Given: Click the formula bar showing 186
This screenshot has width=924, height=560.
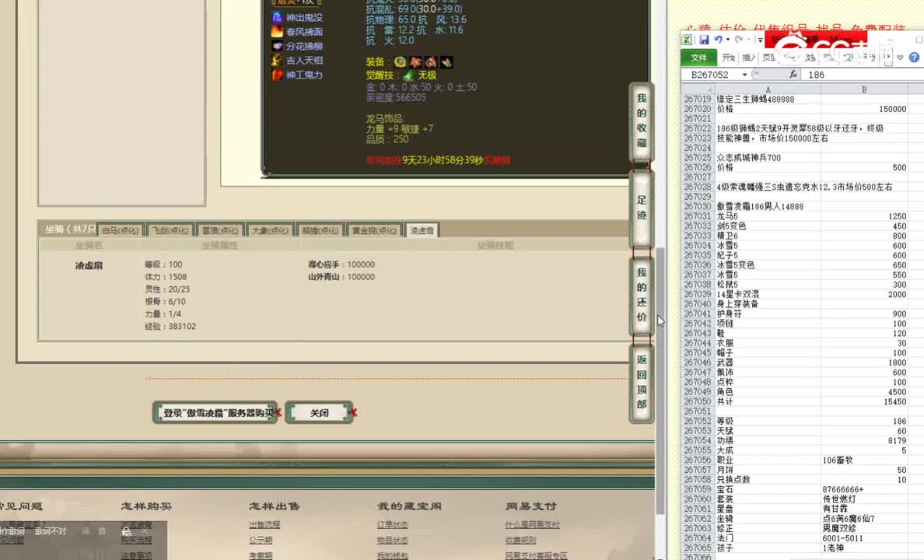Looking at the screenshot, I should pos(863,75).
